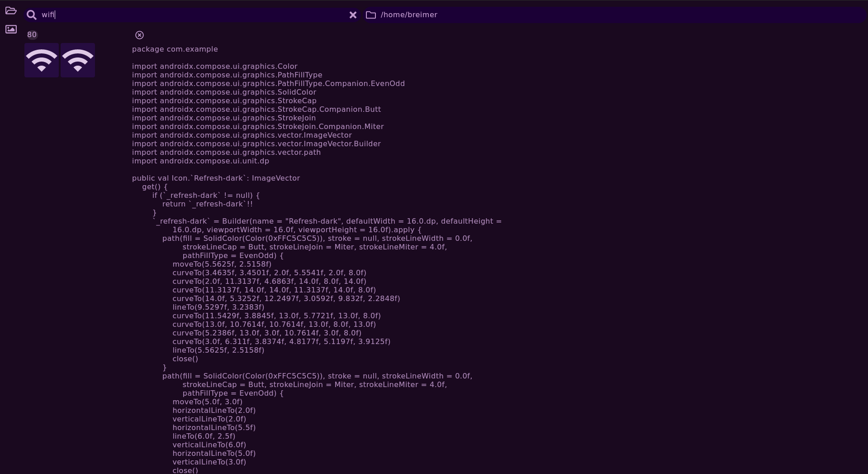Select the second wifi icon thumbnail
This screenshot has height=474, width=868.
pyautogui.click(x=78, y=60)
